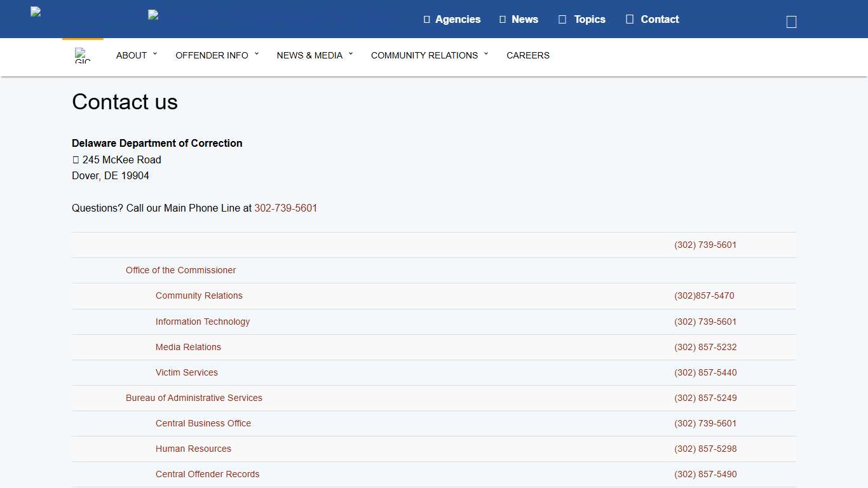
Task: Open the Victim Services link
Action: click(186, 373)
